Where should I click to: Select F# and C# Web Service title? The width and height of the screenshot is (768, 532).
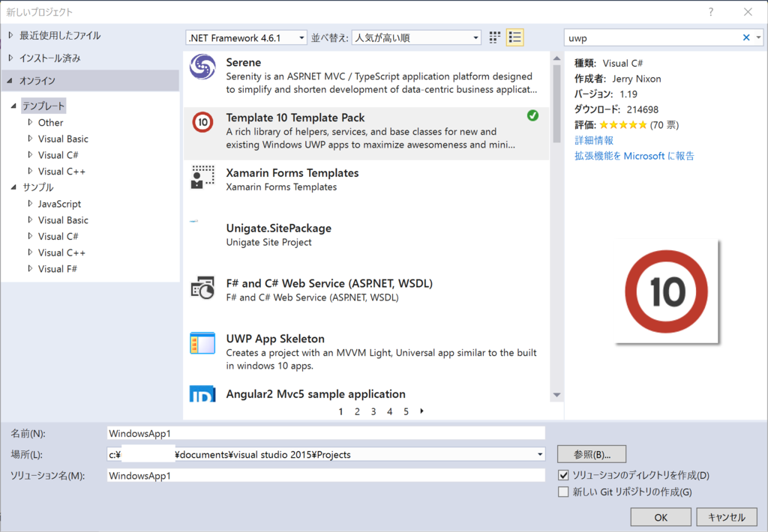click(x=329, y=283)
